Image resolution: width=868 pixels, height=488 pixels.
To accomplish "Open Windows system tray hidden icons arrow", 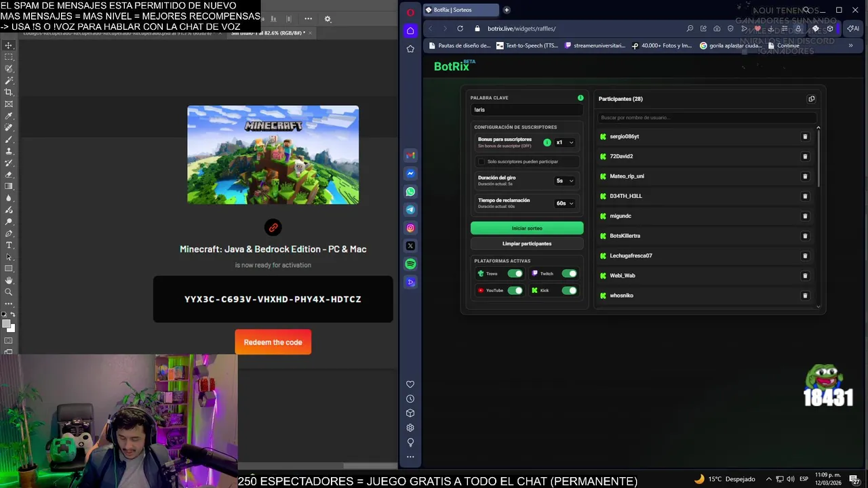I will click(x=768, y=479).
